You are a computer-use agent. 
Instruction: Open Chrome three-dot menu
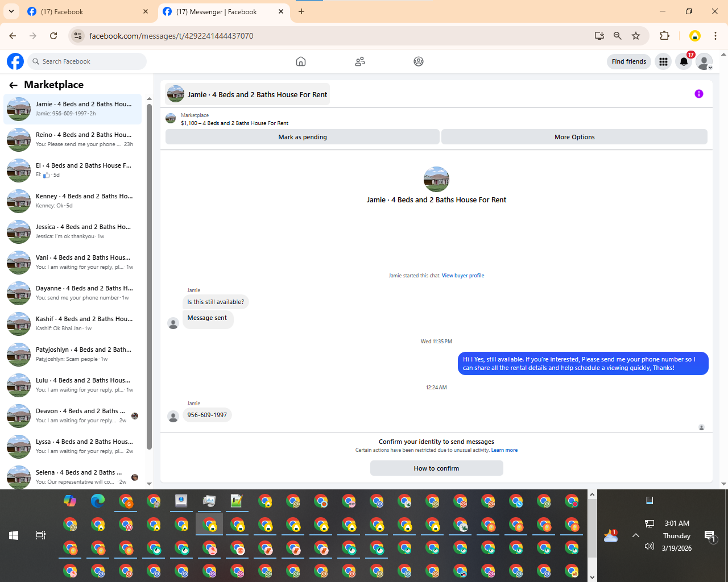715,36
